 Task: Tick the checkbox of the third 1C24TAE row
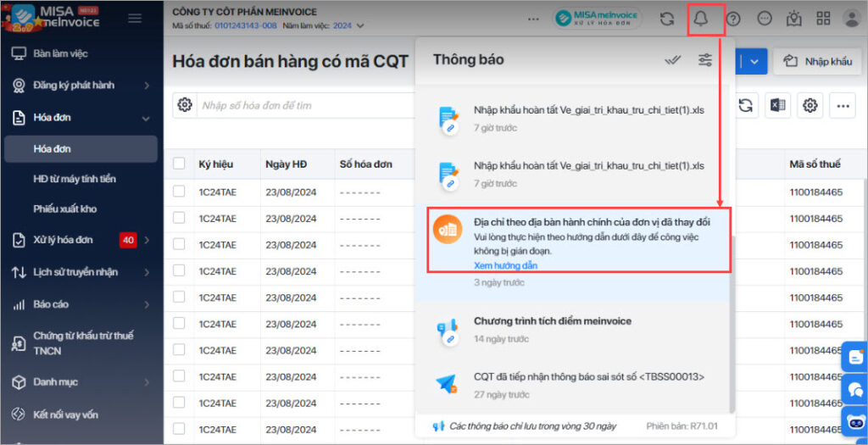179,245
